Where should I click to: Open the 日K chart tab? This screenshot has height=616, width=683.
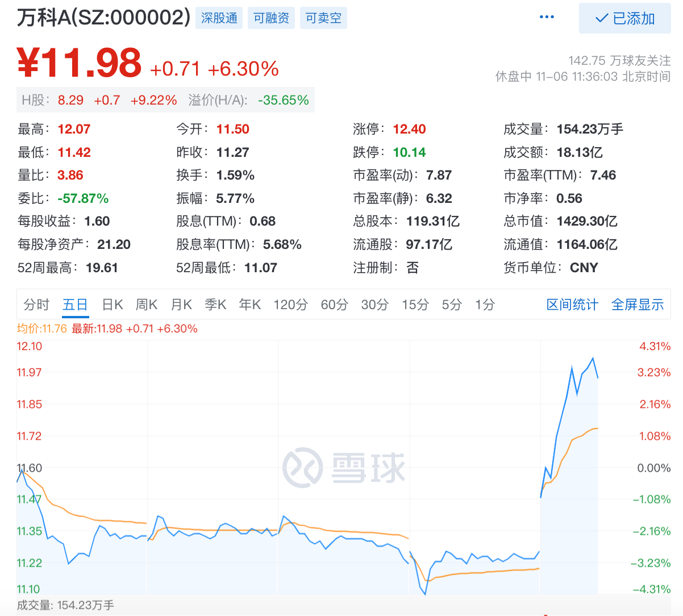pyautogui.click(x=113, y=305)
